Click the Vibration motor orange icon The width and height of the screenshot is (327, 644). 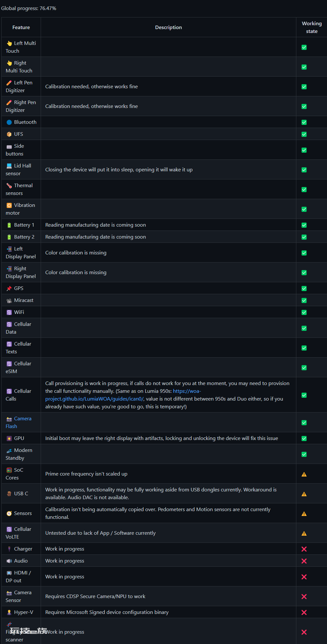(x=9, y=205)
